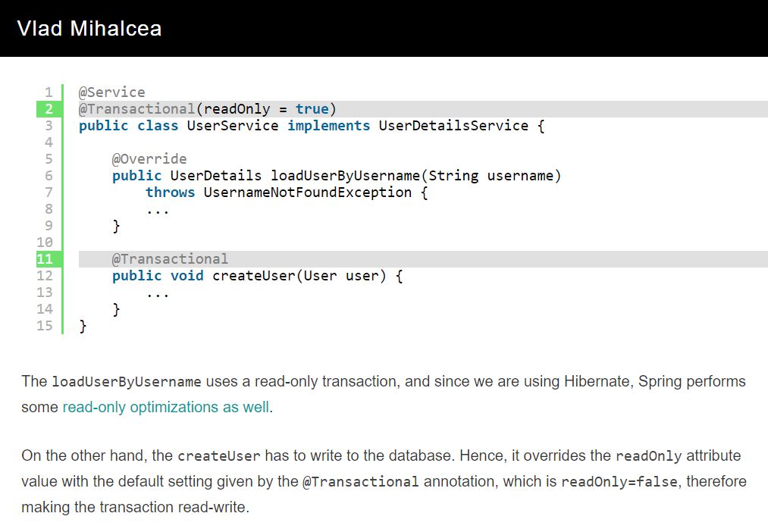Viewport: 768px width, 532px height.
Task: Click line number 2 in the gutter
Action: pyautogui.click(x=49, y=108)
